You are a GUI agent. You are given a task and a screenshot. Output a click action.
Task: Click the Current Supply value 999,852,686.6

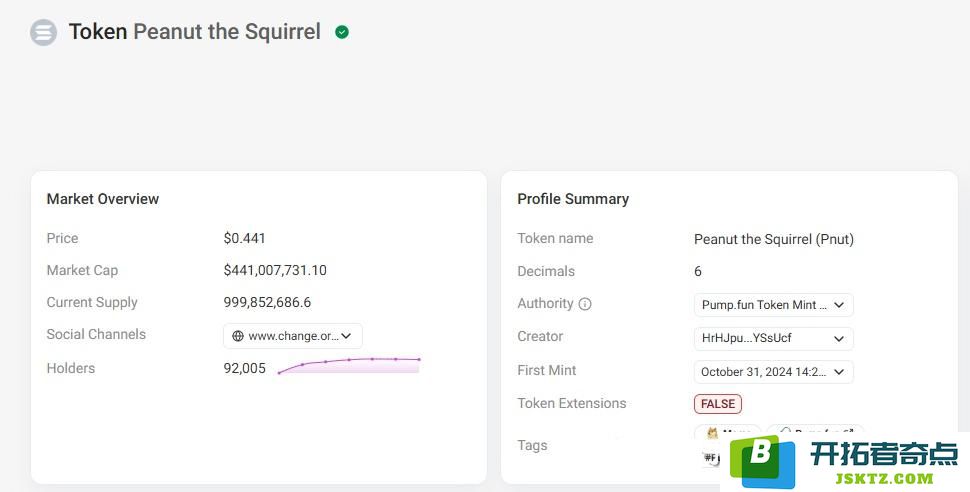pyautogui.click(x=267, y=303)
